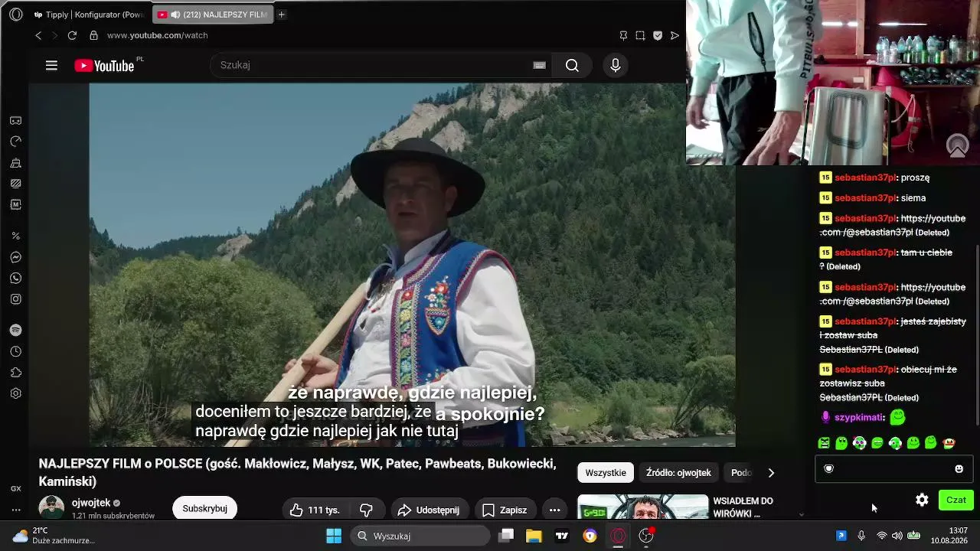Open the sidebar three-dots setup menu

pos(15,510)
